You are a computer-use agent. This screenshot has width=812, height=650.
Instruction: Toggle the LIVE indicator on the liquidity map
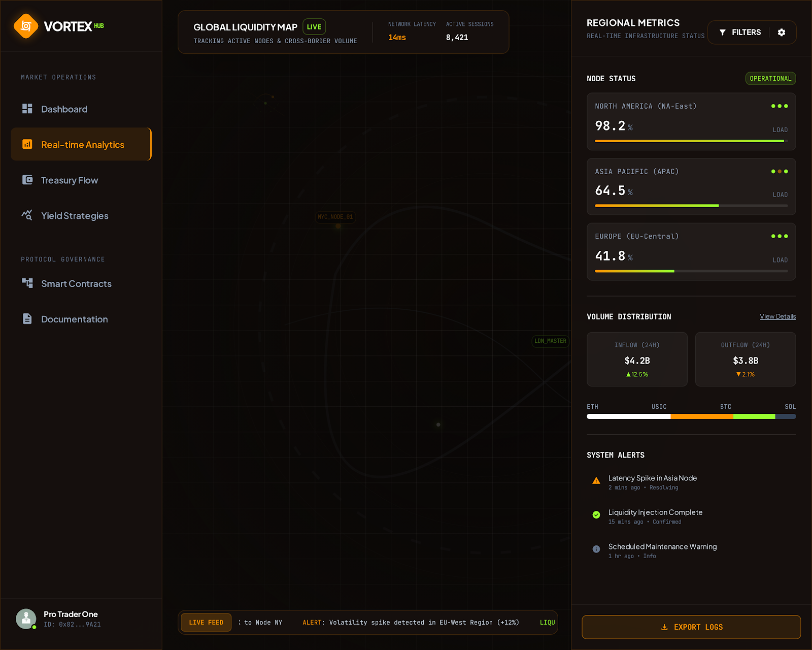pos(314,26)
